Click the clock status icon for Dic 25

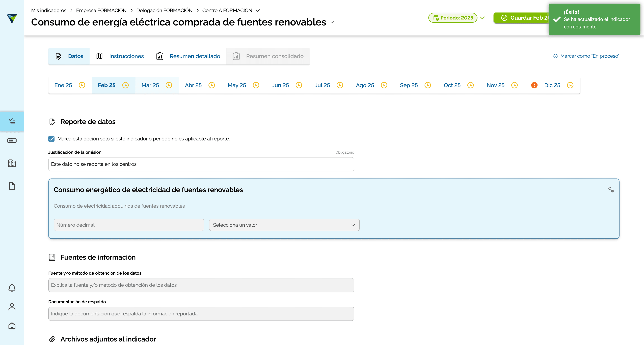click(570, 85)
